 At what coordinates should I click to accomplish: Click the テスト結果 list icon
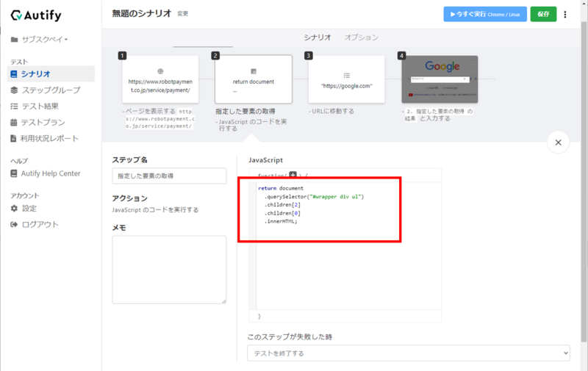[x=14, y=106]
